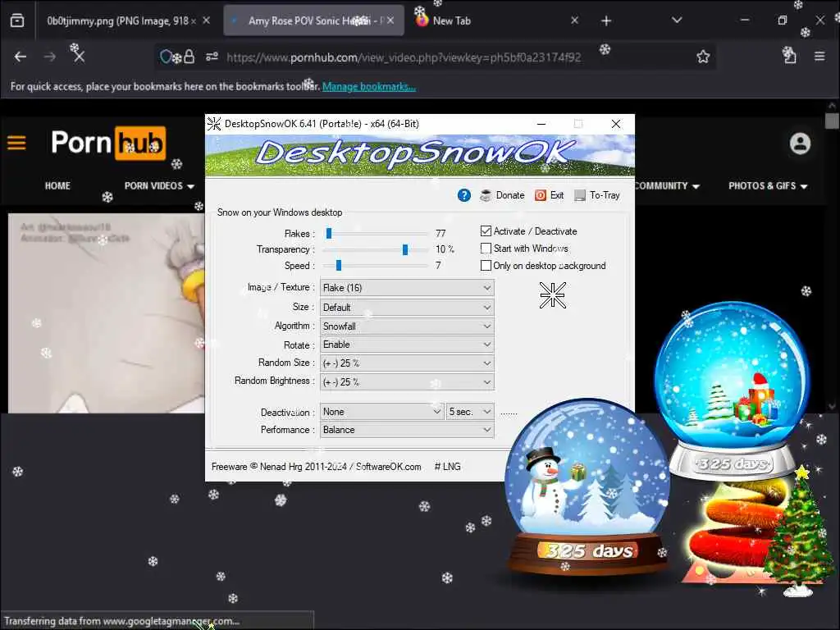840x630 pixels.
Task: Open the Algorithm dropdown showing Snowfall
Action: [x=407, y=326]
